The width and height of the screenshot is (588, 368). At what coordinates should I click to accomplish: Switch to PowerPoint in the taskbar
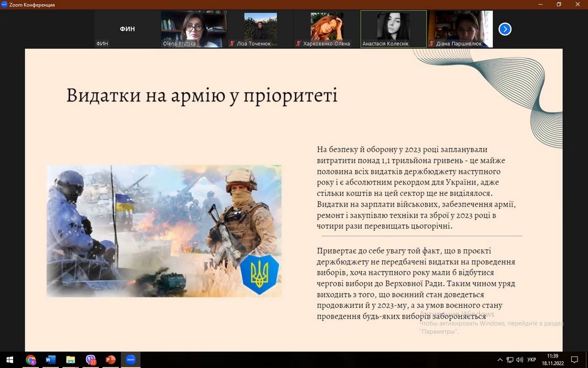[111, 360]
